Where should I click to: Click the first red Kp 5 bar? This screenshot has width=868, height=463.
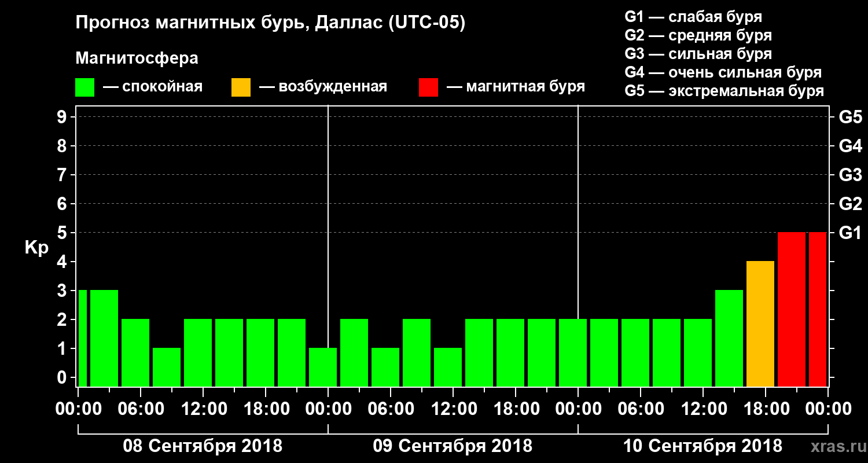(792, 309)
